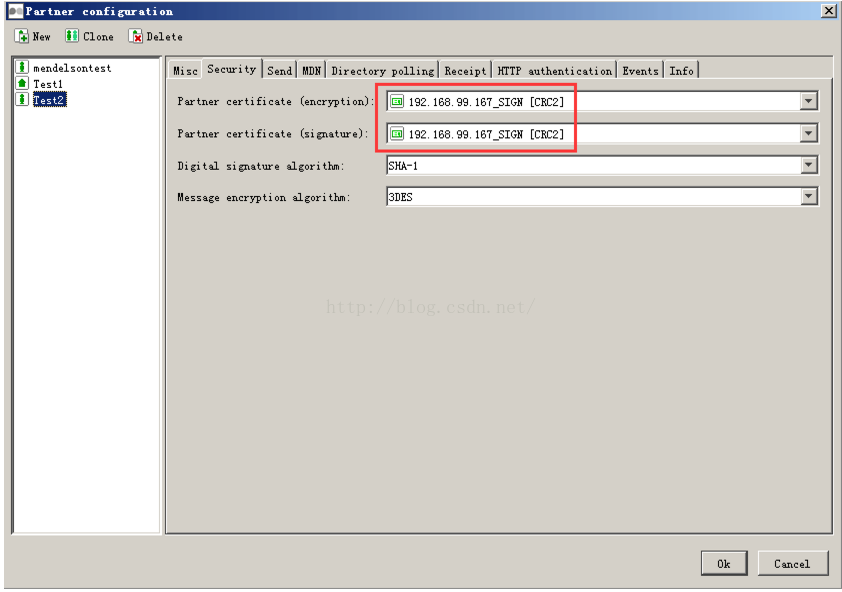This screenshot has width=842, height=592.
Task: Click the mendelsontest partner icon
Action: (22, 67)
